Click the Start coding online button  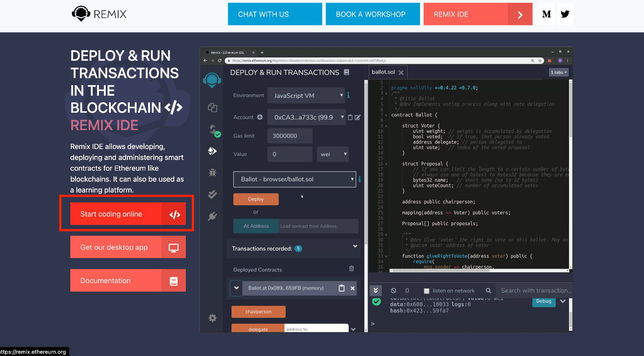128,214
